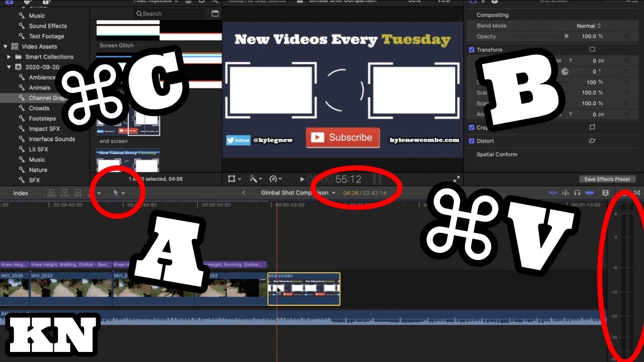
Task: Play the viewer with the play button
Action: pyautogui.click(x=302, y=179)
